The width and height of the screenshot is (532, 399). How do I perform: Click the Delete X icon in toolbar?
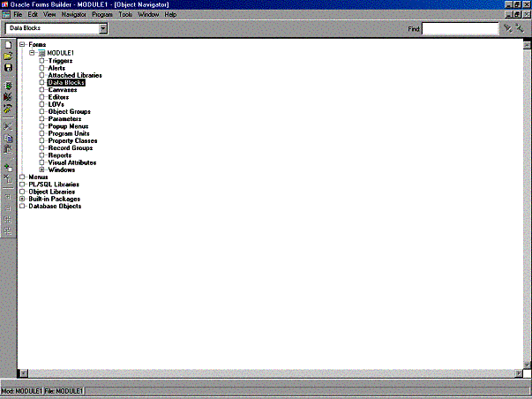click(x=8, y=178)
